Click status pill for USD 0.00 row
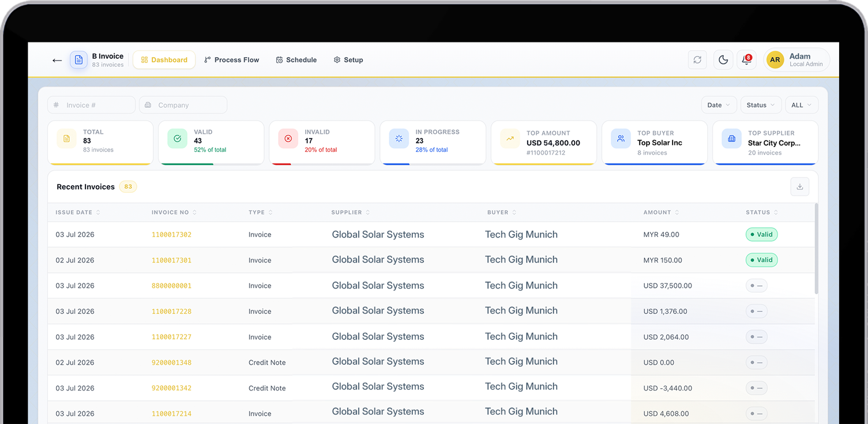 [x=756, y=363]
